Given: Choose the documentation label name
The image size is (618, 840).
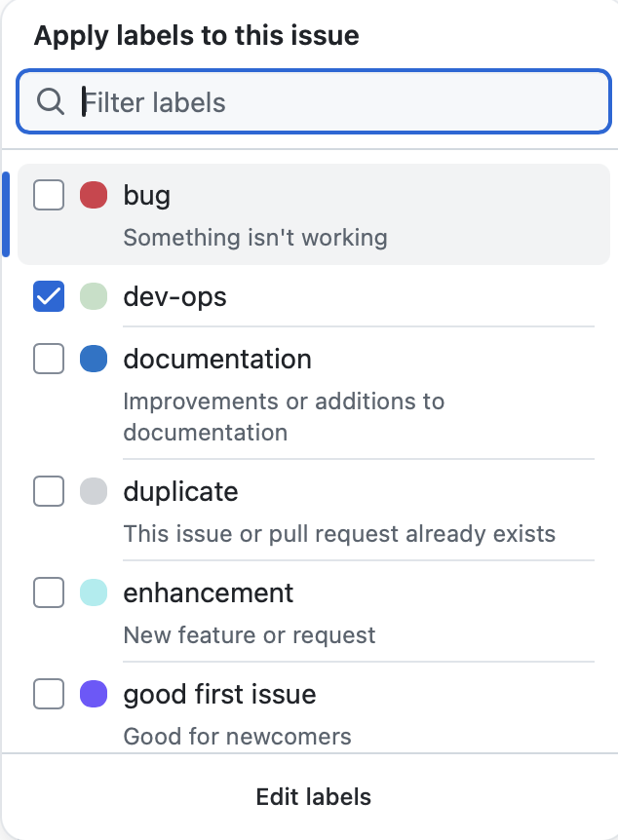Looking at the screenshot, I should pyautogui.click(x=217, y=359).
